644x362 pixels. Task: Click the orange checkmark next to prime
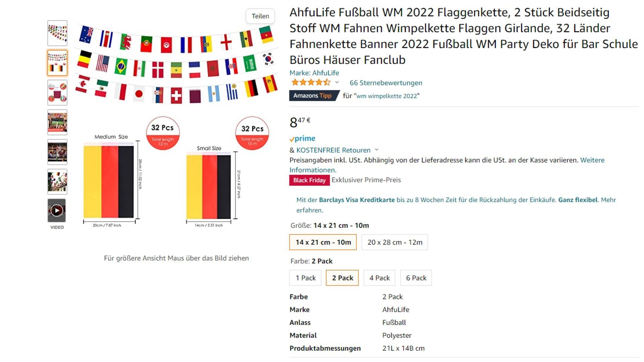tap(293, 138)
